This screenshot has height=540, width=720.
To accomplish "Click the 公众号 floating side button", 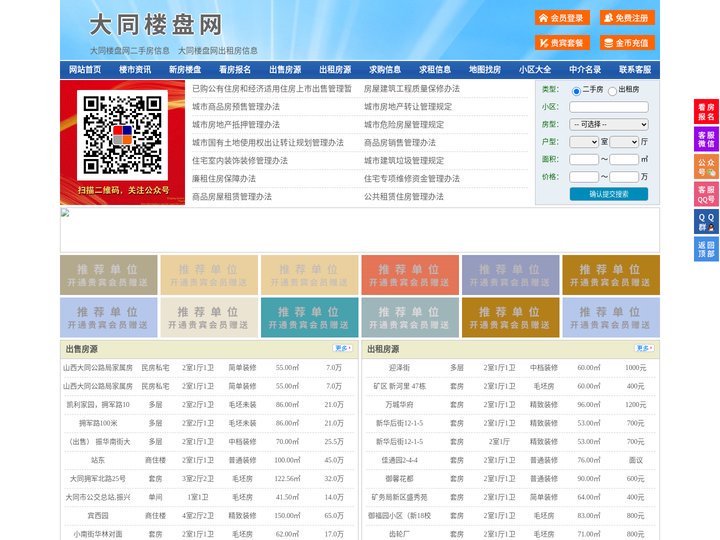I will (706, 167).
